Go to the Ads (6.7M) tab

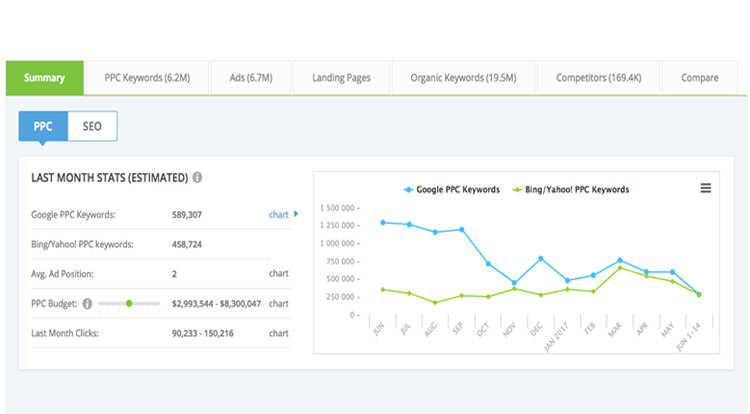250,78
